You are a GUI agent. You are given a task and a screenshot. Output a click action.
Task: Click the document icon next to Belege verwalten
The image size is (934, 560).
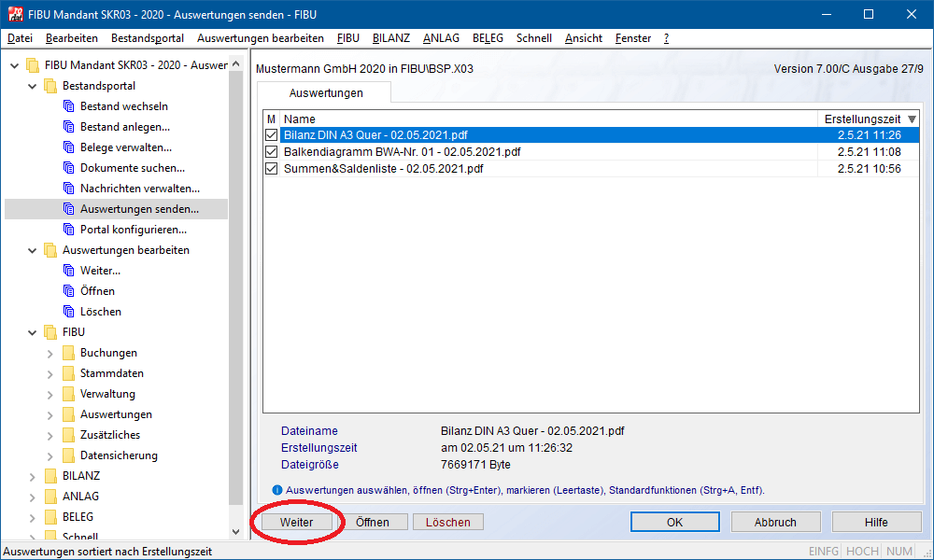(68, 147)
